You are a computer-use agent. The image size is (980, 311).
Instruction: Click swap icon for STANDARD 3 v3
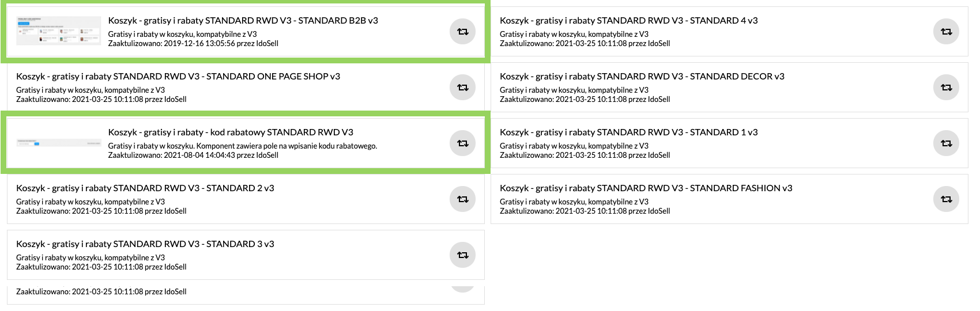(x=462, y=255)
